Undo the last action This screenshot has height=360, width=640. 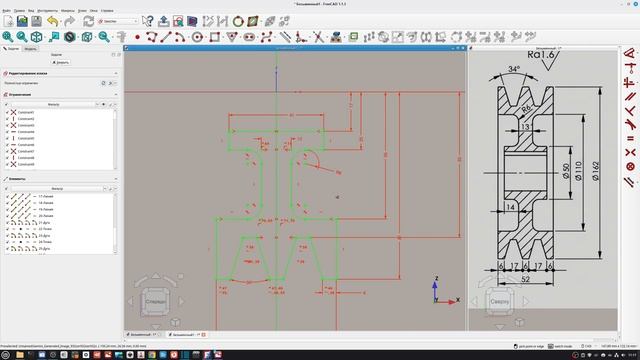(x=52, y=21)
